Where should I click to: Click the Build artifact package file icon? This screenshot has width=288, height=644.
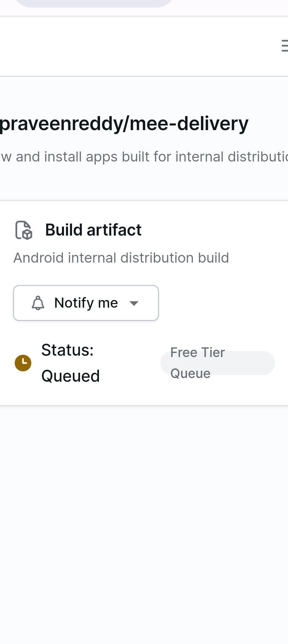tap(24, 230)
